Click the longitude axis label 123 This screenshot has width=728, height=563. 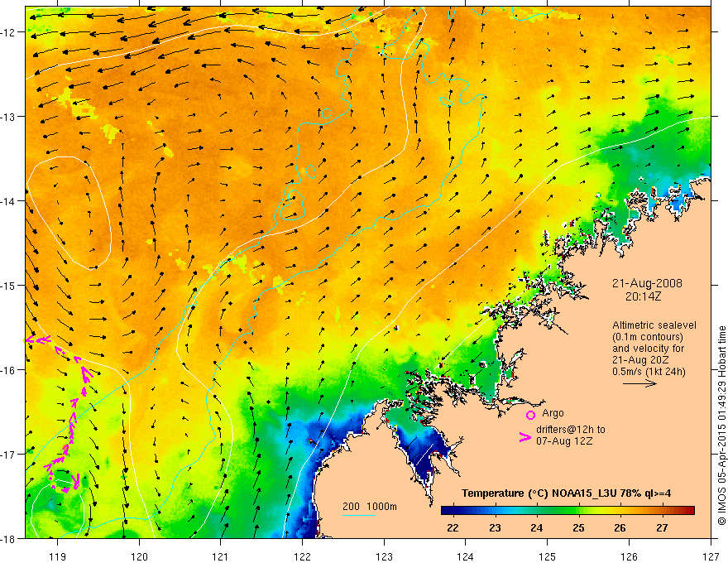point(384,556)
